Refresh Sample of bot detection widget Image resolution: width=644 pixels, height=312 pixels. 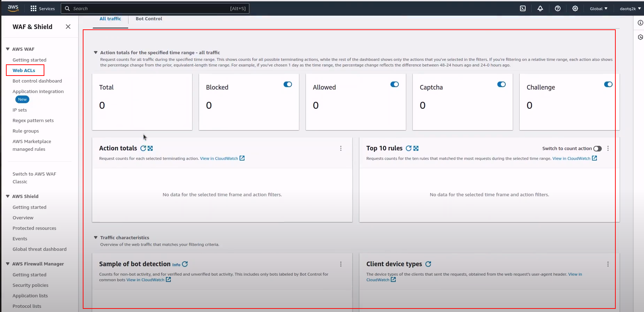coord(185,264)
